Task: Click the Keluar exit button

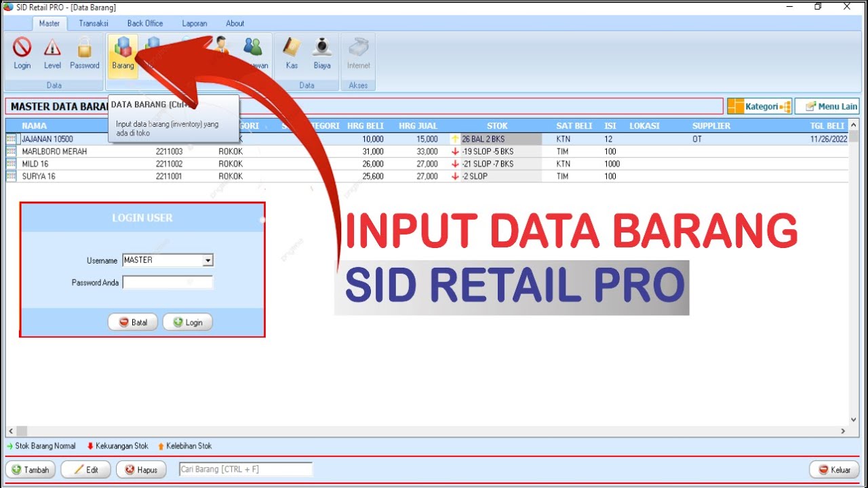Action: pos(835,470)
